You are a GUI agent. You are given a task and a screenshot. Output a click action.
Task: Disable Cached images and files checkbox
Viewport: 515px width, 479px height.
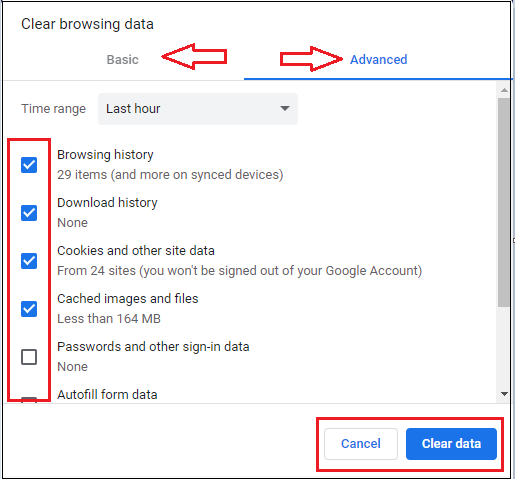[x=29, y=309]
